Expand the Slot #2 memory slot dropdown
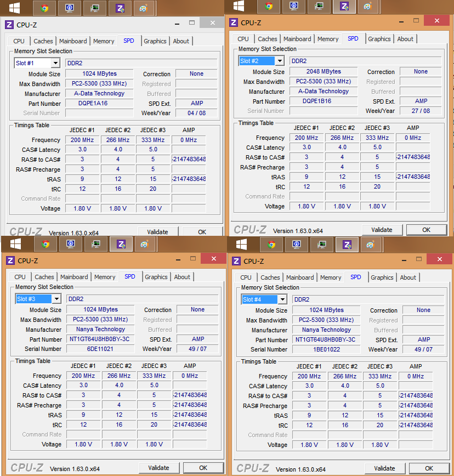Image resolution: width=454 pixels, height=476 pixels. tap(280, 61)
